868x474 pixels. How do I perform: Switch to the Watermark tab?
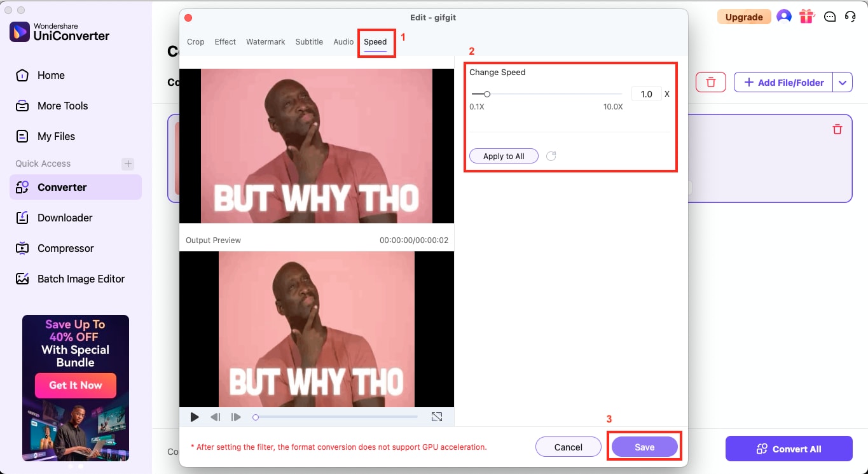click(266, 41)
